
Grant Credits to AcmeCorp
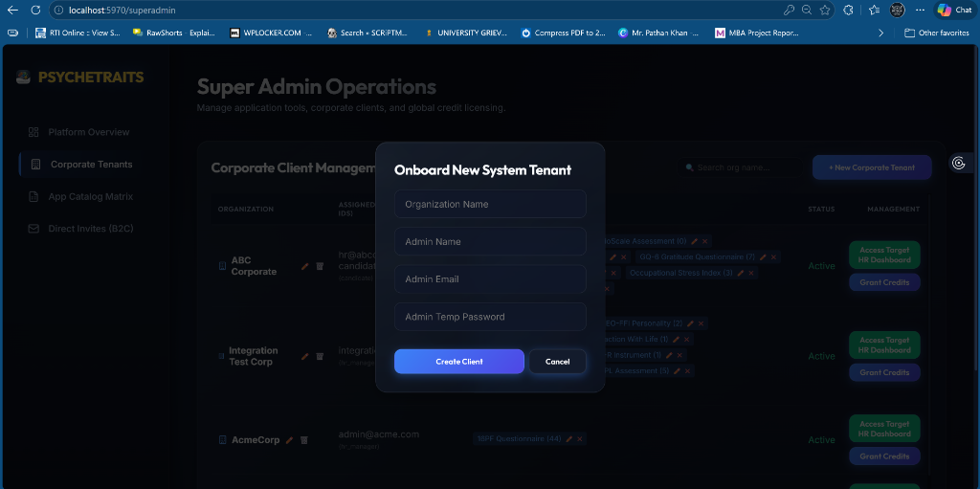pyautogui.click(x=884, y=456)
